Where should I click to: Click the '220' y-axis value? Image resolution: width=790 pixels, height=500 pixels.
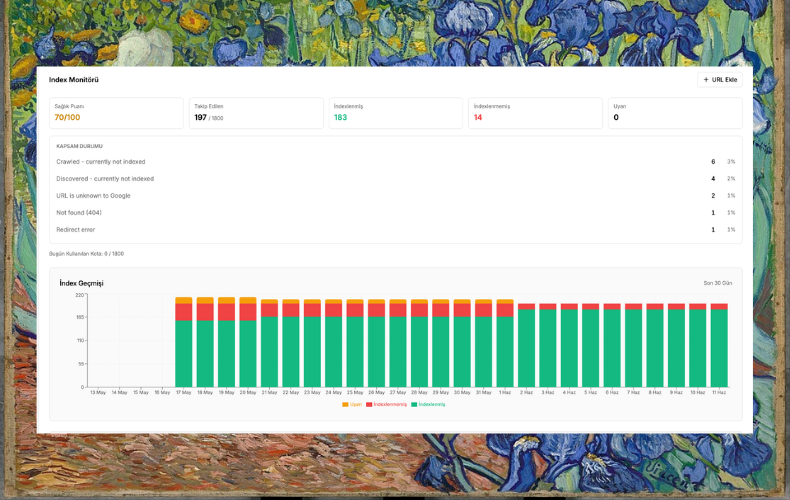[x=80, y=295]
